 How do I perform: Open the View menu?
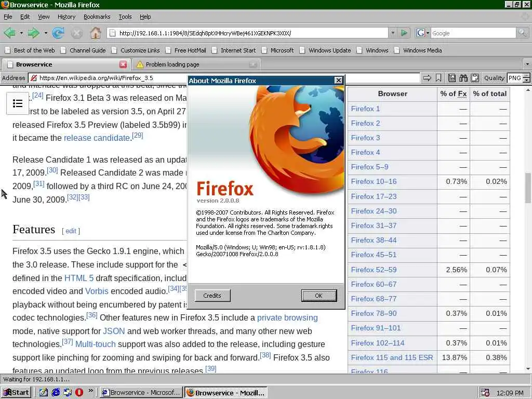[x=44, y=17]
